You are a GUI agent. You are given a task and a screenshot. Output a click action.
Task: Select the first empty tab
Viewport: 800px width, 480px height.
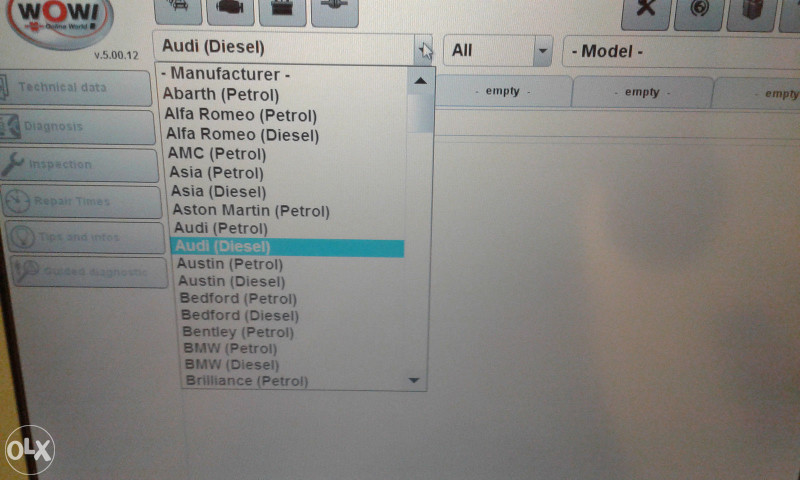(x=503, y=91)
